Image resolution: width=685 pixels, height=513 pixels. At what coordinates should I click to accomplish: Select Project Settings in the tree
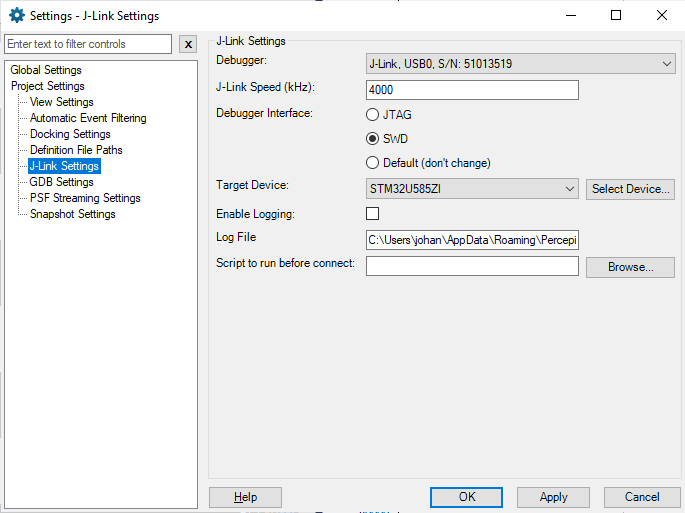(48, 86)
